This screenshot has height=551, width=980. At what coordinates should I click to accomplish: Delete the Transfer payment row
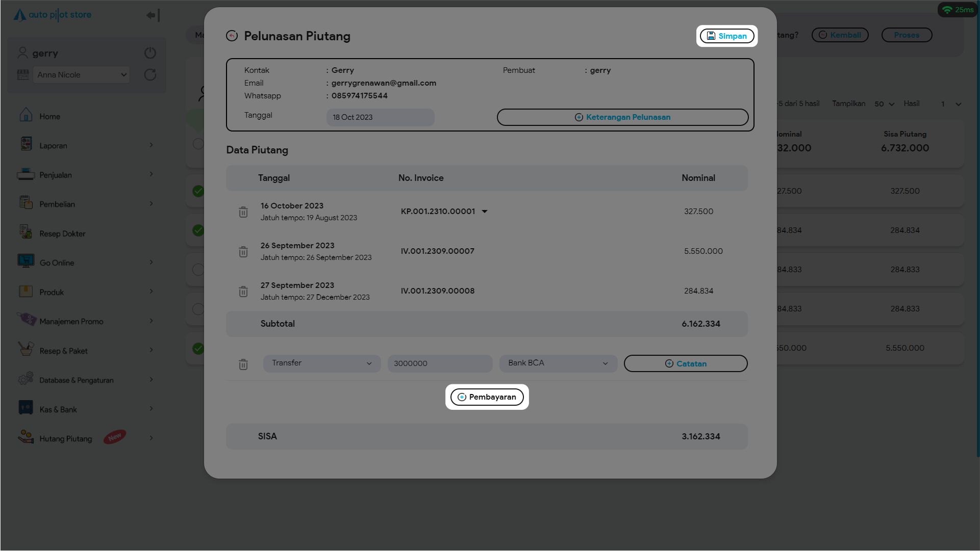[243, 364]
